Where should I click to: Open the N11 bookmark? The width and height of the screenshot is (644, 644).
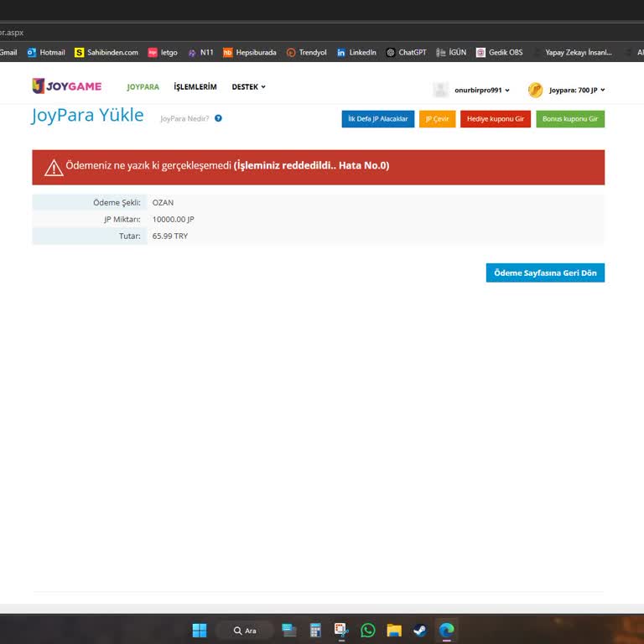click(200, 53)
